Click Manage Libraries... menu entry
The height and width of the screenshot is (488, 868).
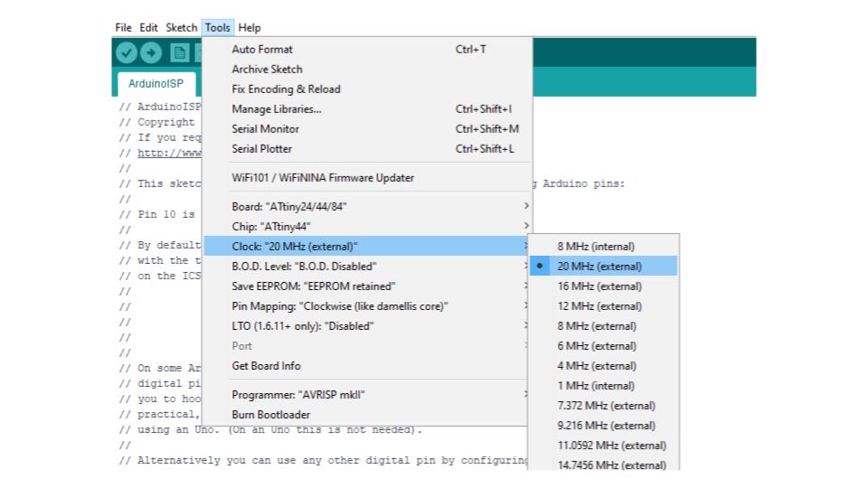coord(277,109)
